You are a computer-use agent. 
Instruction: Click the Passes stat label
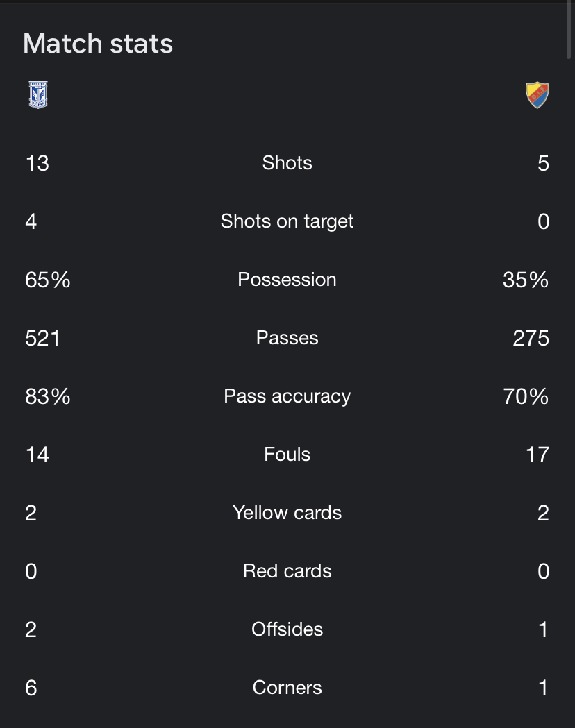[287, 338]
